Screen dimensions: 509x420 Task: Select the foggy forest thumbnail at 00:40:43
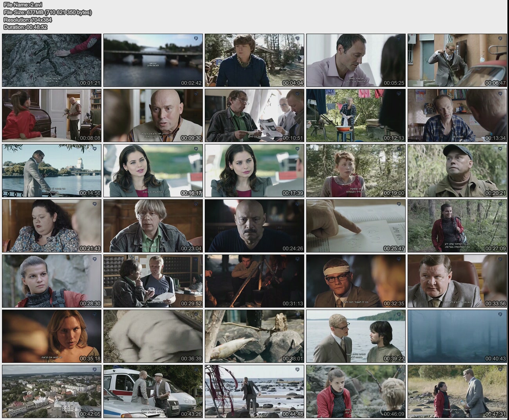457,336
